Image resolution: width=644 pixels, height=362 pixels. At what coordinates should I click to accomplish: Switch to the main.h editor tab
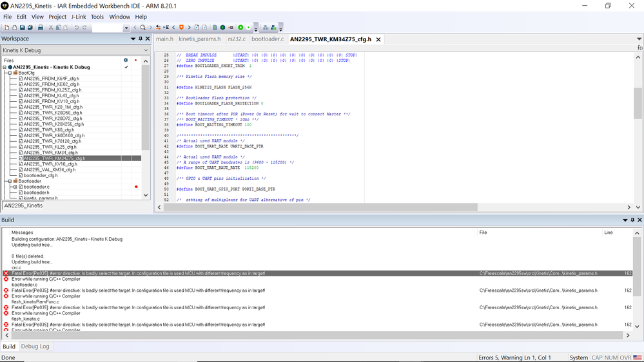(164, 39)
